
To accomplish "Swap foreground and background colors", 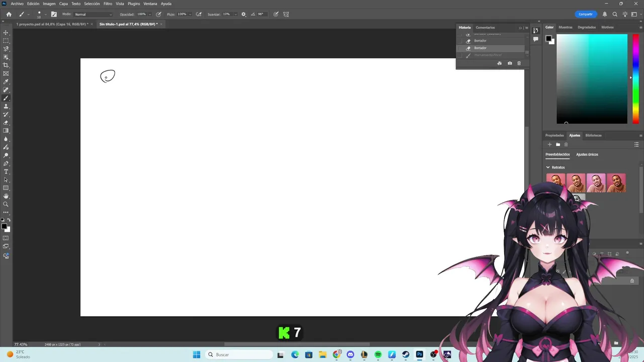I will tap(9, 220).
